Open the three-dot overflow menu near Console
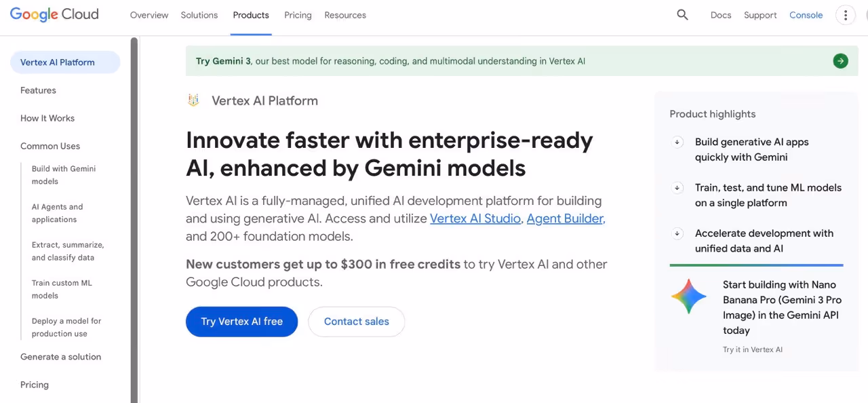Viewport: 868px width, 403px height. coord(845,14)
